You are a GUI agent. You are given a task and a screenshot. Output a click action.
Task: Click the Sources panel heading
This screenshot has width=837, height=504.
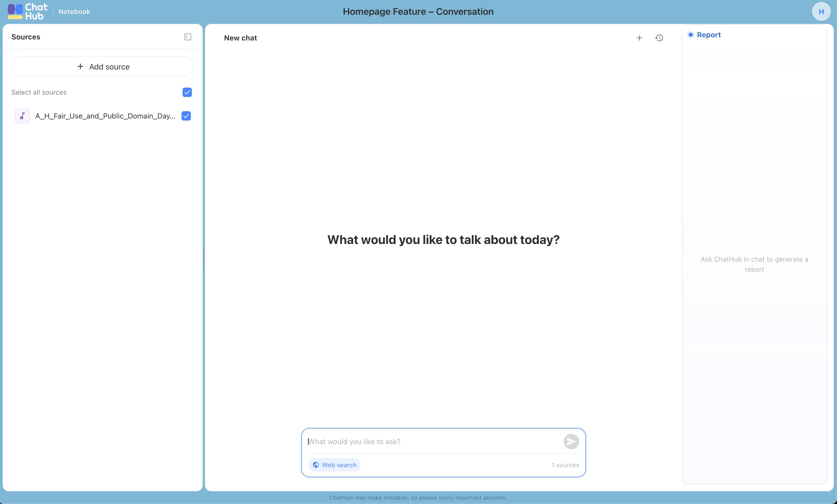(x=26, y=37)
